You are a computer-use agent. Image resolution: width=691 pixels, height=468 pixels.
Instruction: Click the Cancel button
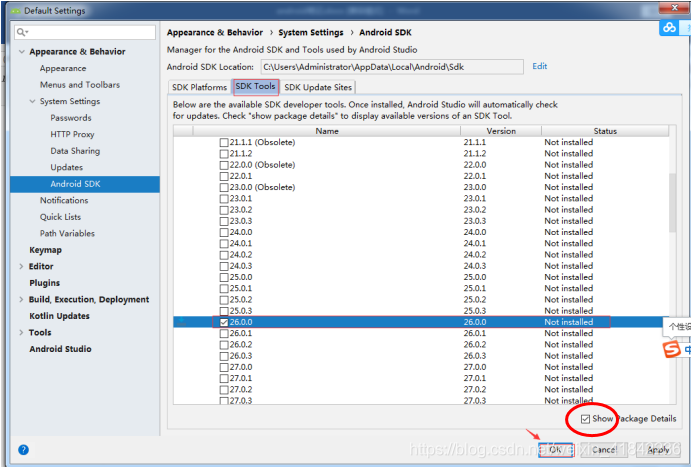(x=604, y=449)
